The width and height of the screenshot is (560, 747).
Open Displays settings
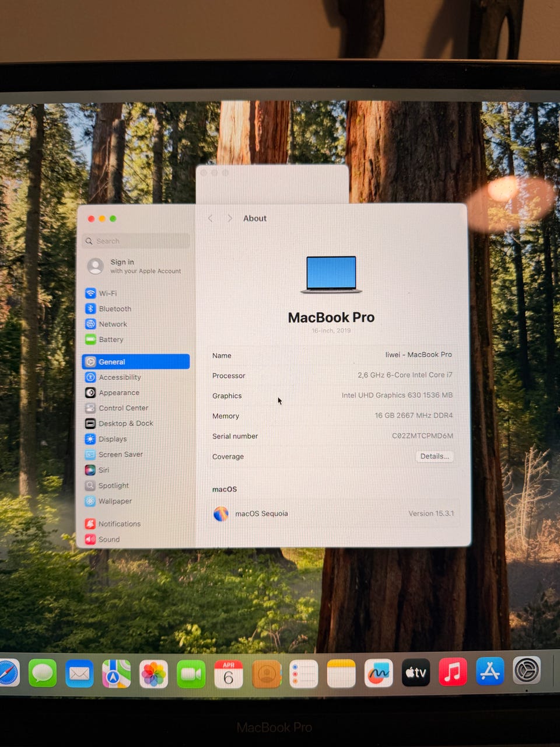point(135,439)
